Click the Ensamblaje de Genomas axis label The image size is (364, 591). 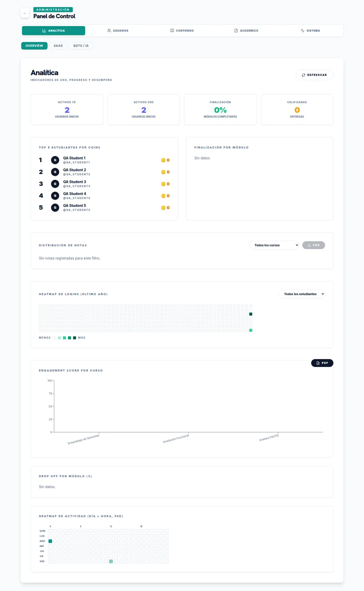pos(84,440)
